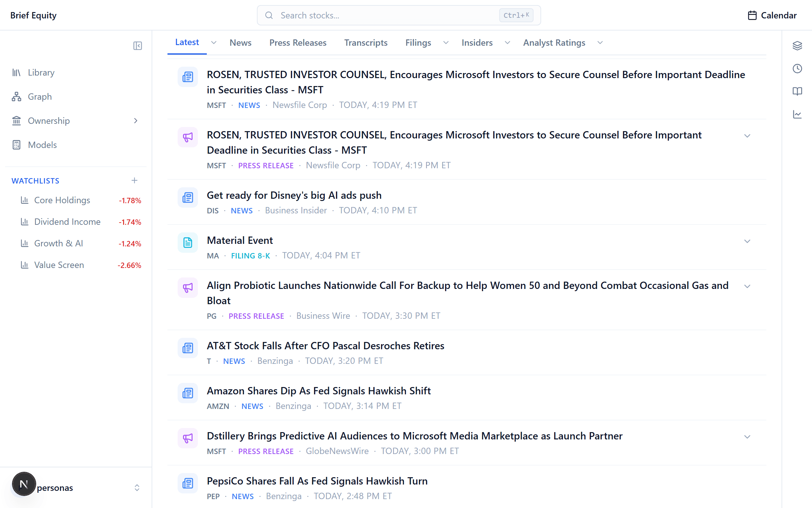The height and width of the screenshot is (508, 812).
Task: Expand the Ownership submenu chevron
Action: 135,121
